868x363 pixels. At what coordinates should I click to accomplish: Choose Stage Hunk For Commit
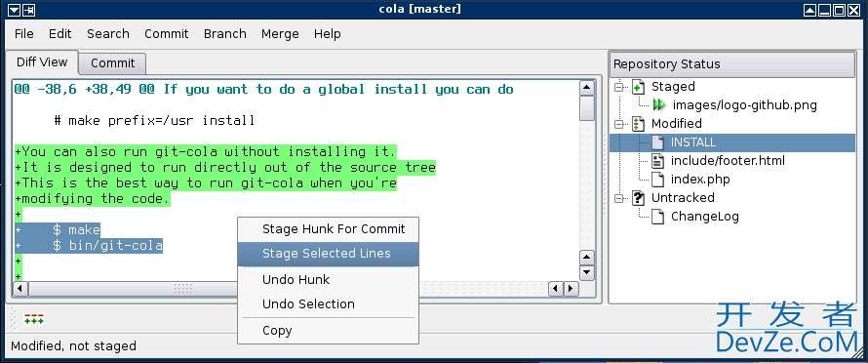click(x=329, y=229)
